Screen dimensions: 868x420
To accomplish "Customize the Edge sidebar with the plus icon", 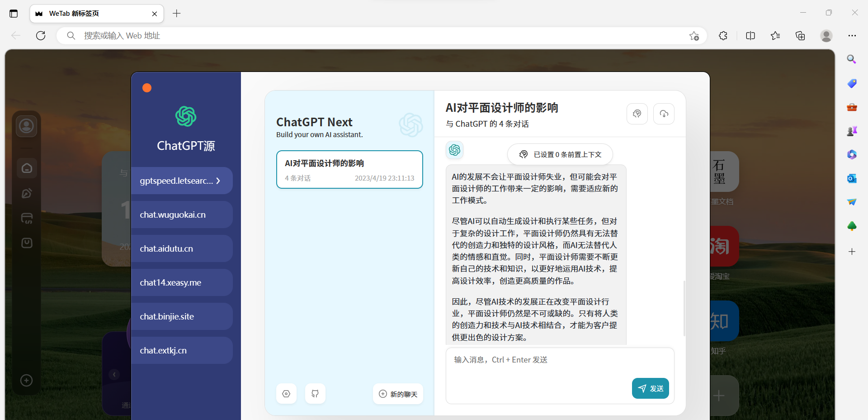I will pos(852,251).
